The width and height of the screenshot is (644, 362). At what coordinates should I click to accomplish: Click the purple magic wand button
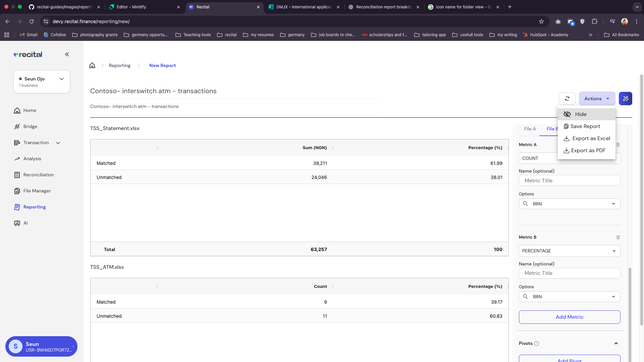click(x=626, y=99)
